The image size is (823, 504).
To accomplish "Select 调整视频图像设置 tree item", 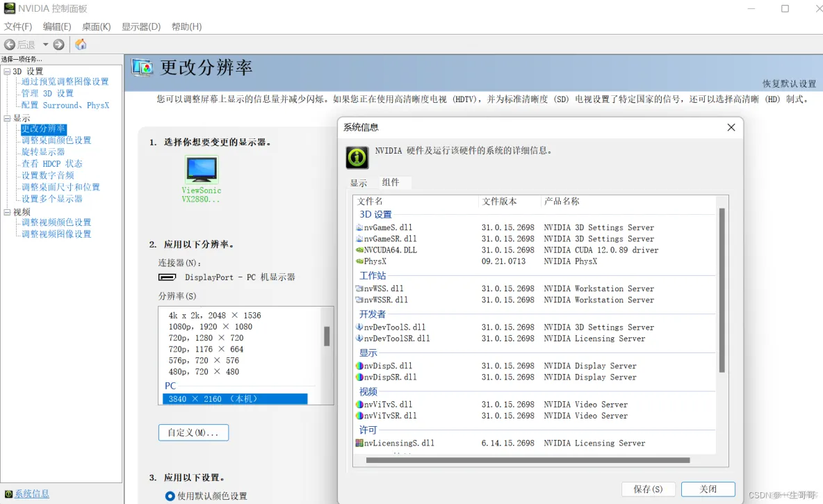I will point(56,234).
